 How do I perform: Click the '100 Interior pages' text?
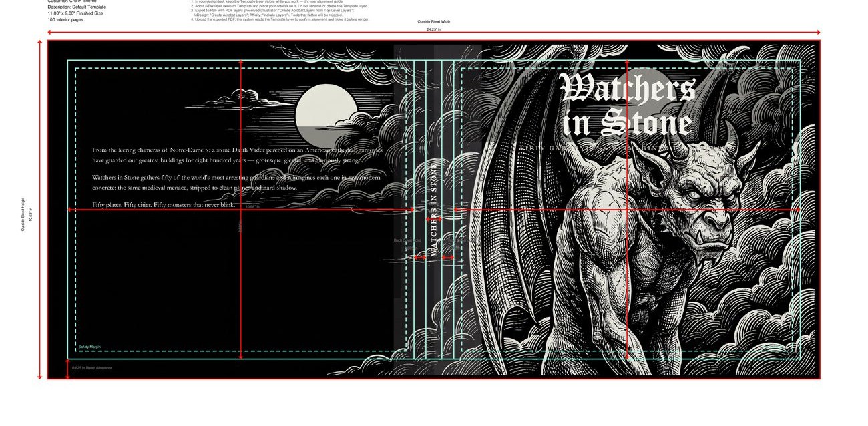click(x=65, y=20)
